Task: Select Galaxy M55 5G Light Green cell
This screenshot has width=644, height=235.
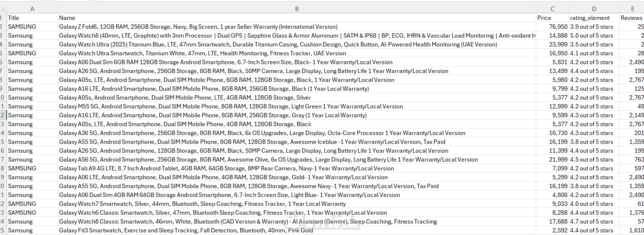Action: click(297, 106)
